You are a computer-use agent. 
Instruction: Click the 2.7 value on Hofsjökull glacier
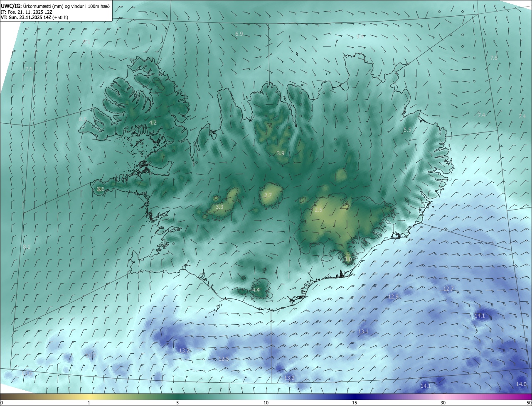268,195
